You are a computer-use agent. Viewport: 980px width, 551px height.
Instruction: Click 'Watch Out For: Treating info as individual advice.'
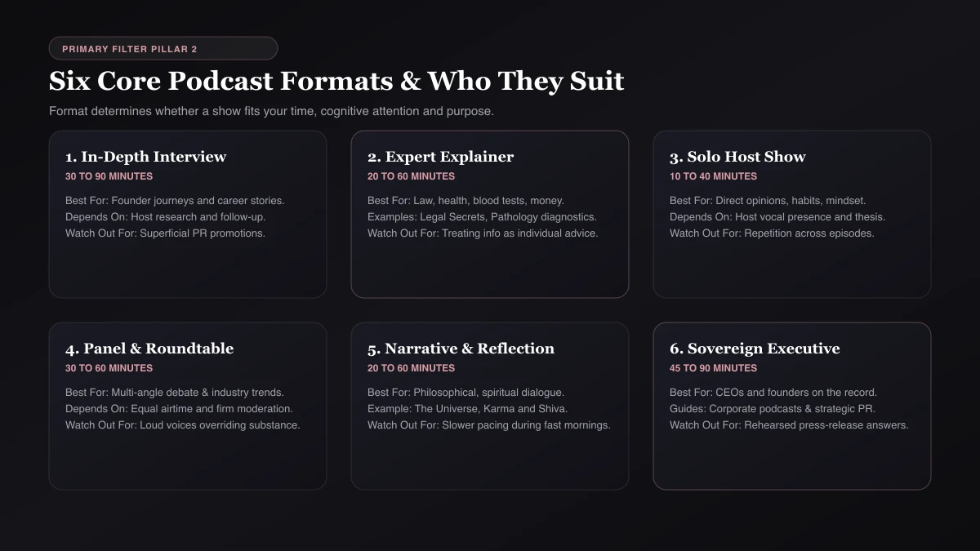pyautogui.click(x=483, y=233)
